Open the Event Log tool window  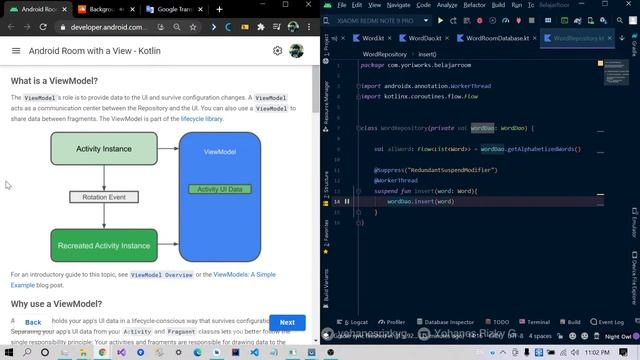click(x=607, y=322)
